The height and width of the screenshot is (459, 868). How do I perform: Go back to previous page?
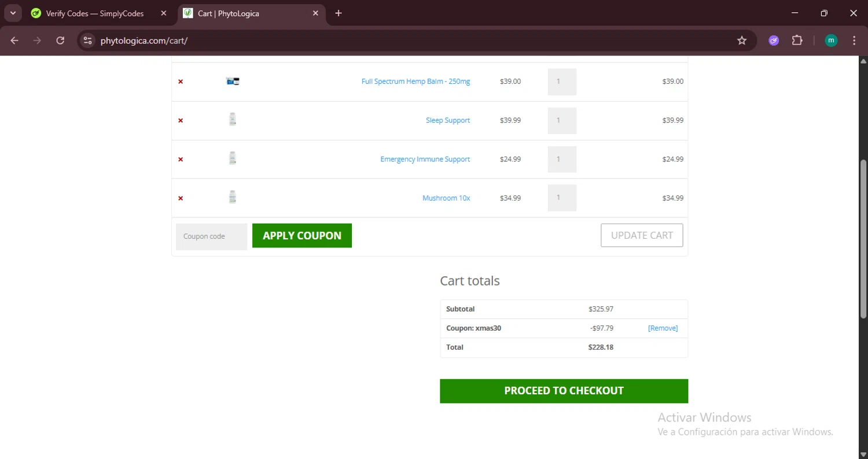coord(14,40)
